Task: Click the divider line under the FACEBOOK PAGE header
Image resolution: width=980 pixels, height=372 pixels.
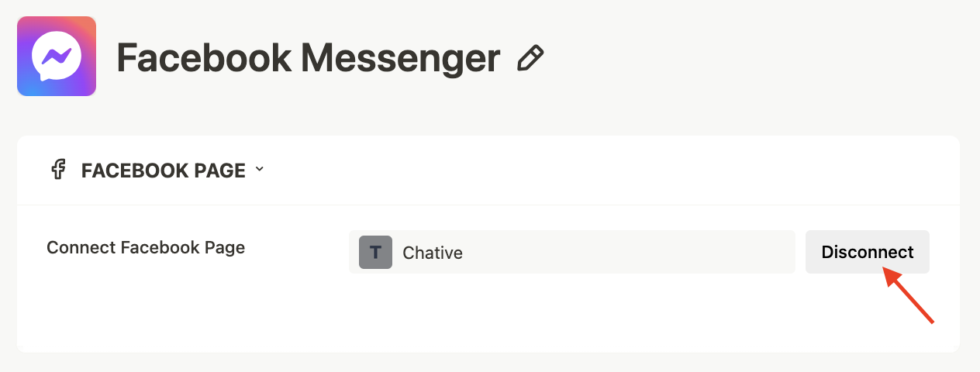Action: [x=488, y=205]
